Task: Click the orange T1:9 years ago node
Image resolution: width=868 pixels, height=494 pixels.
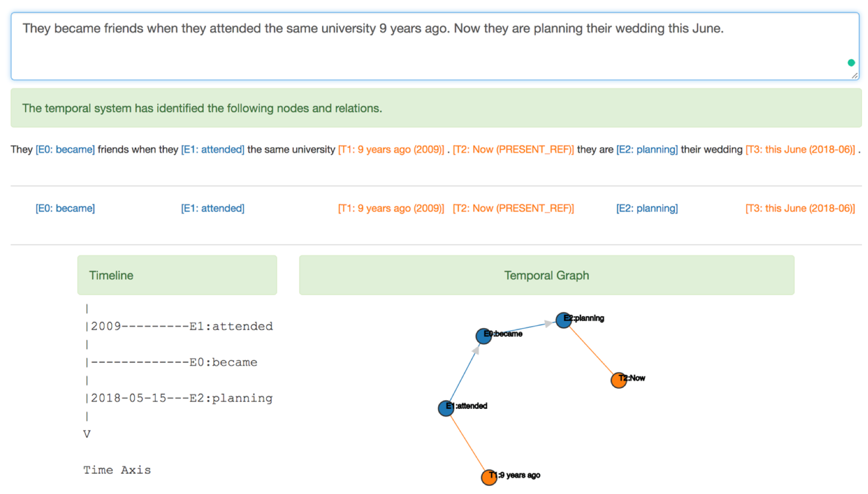Action: pos(488,477)
